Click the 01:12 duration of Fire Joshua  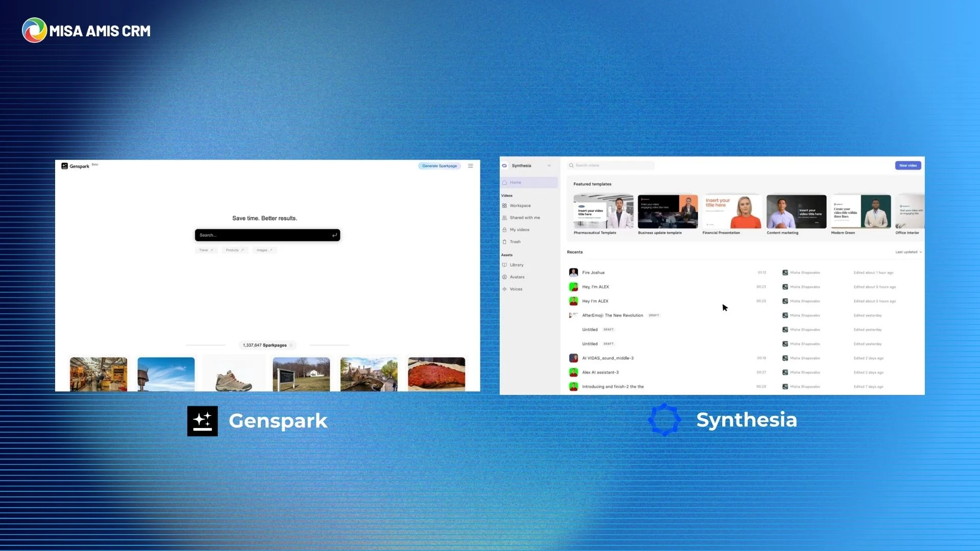click(x=762, y=273)
